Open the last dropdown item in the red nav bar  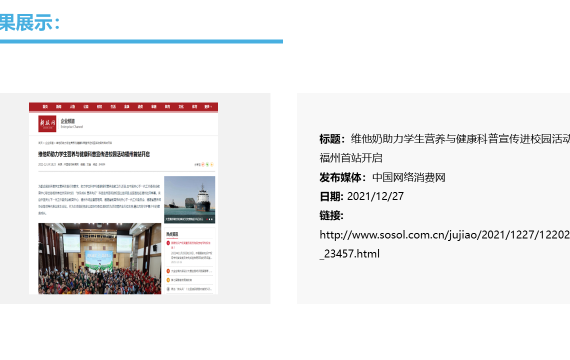208,107
